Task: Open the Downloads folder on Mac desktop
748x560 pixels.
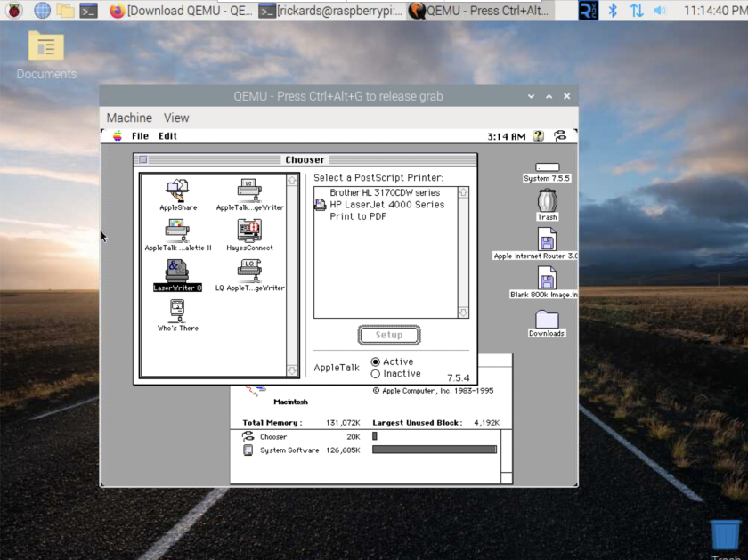Action: [x=547, y=320]
